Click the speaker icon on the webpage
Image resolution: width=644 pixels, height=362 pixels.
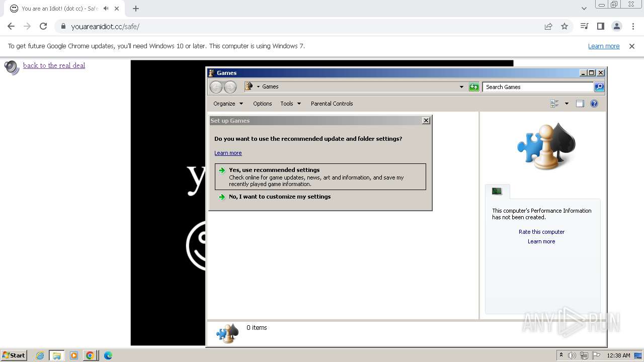point(12,67)
